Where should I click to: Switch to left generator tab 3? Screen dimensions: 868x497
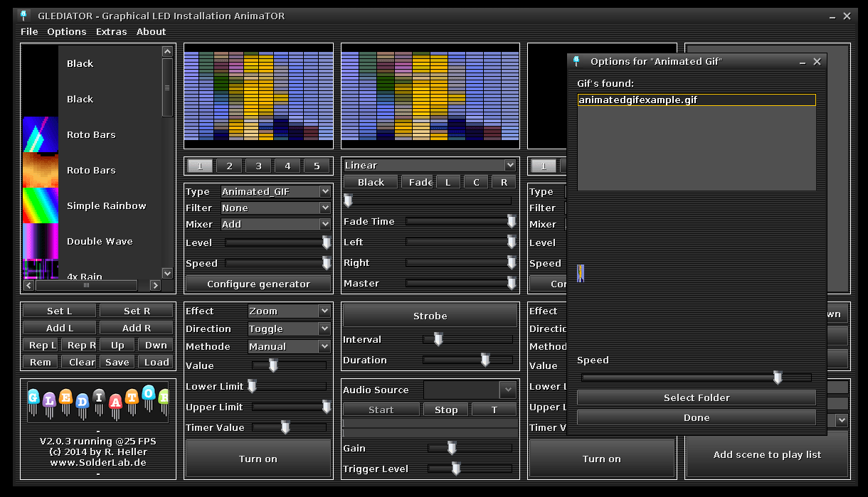258,166
